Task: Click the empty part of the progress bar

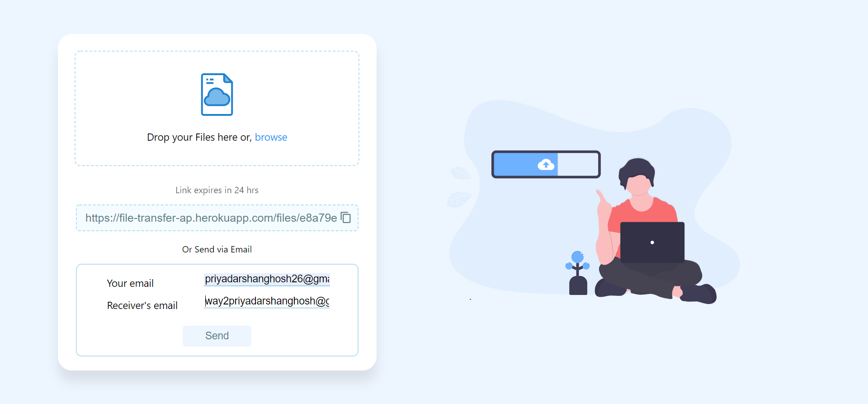Action: pyautogui.click(x=578, y=164)
